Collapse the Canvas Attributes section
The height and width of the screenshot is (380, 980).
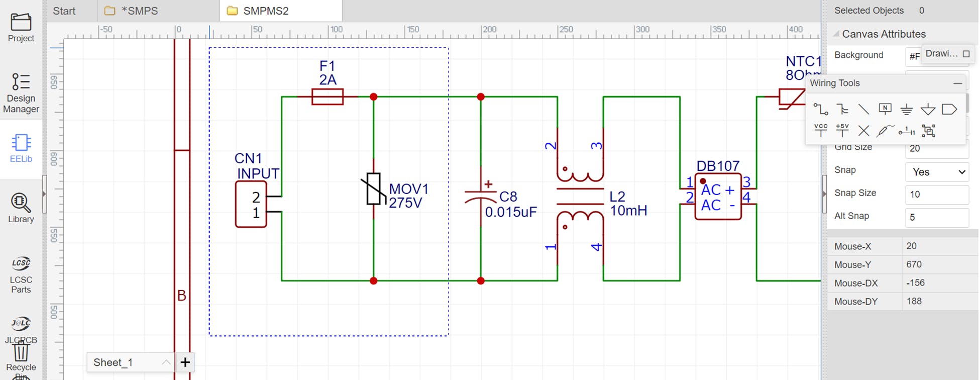tap(836, 34)
